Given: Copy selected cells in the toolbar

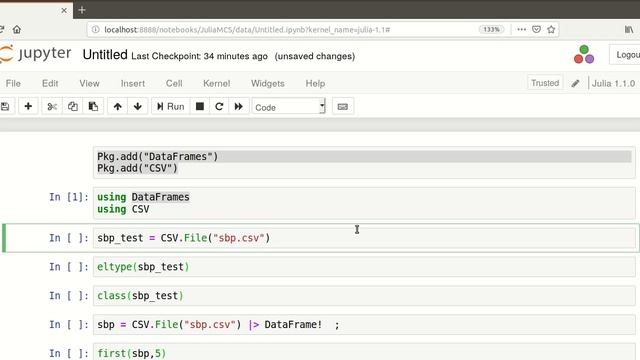Looking at the screenshot, I should click(x=73, y=107).
